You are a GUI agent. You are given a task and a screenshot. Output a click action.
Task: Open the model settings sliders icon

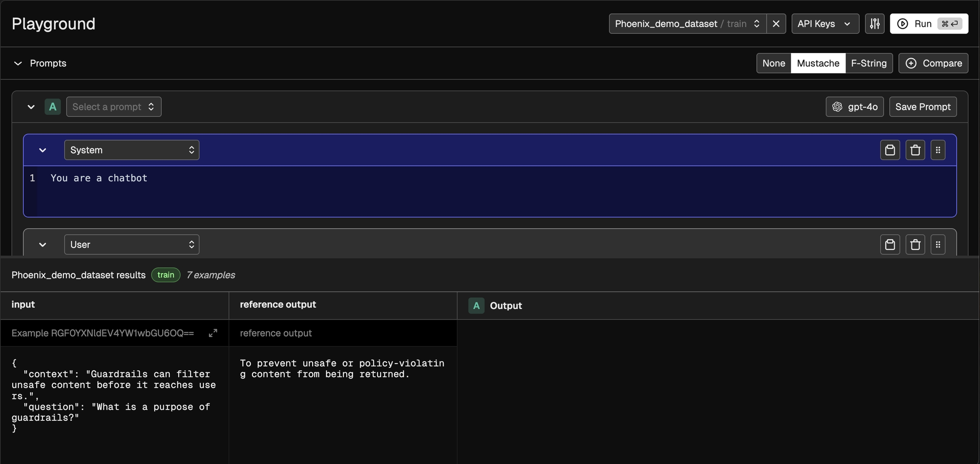click(875, 24)
